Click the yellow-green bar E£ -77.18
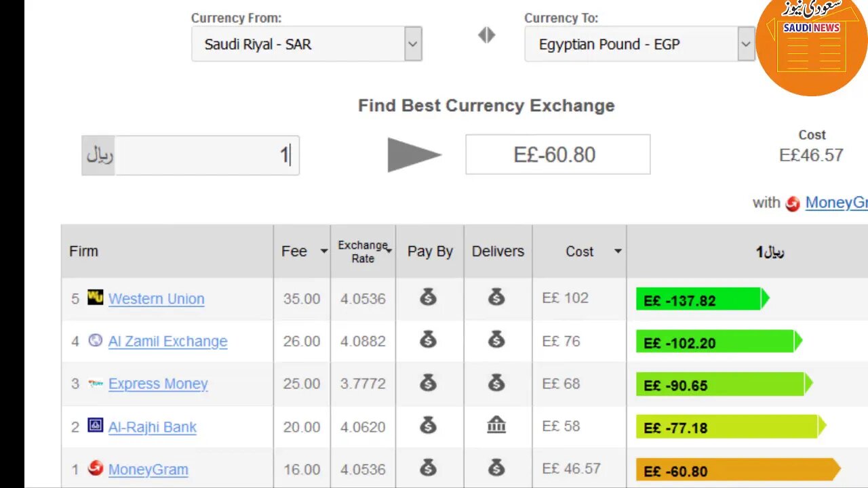868x488 pixels. pos(731,427)
